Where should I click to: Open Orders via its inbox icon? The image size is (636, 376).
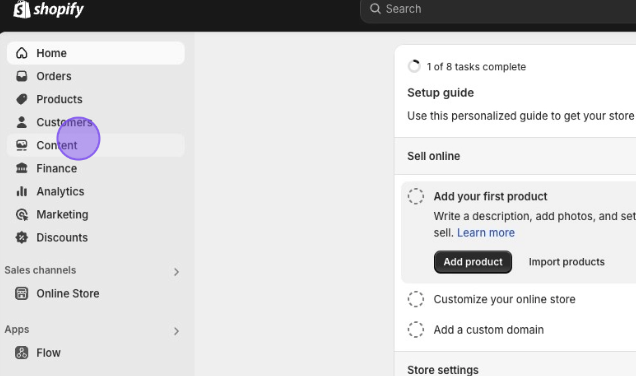click(x=21, y=76)
